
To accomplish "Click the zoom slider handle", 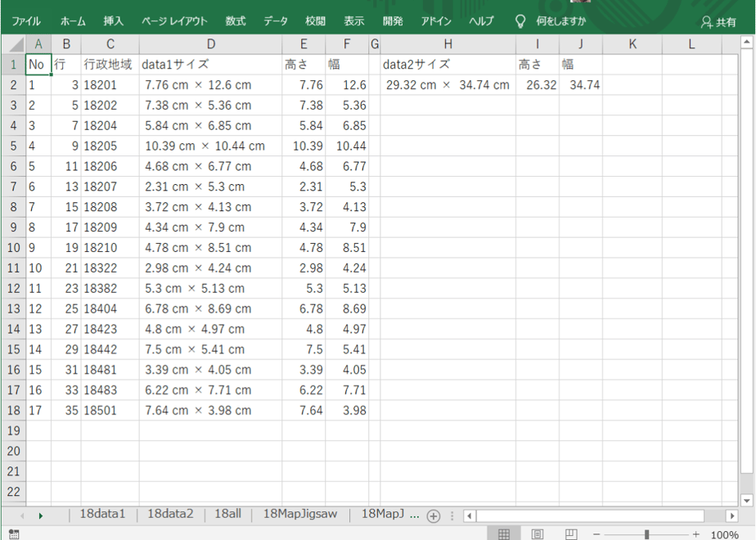I will (x=646, y=534).
